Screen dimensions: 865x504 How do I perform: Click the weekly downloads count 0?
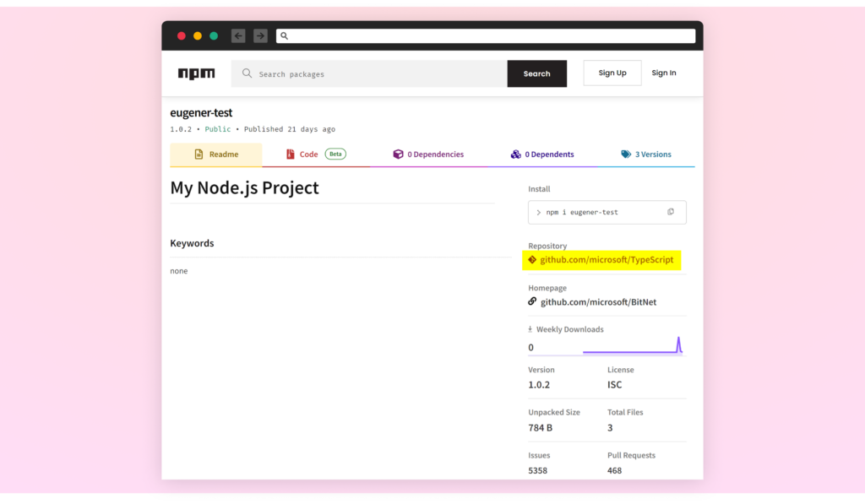[530, 347]
